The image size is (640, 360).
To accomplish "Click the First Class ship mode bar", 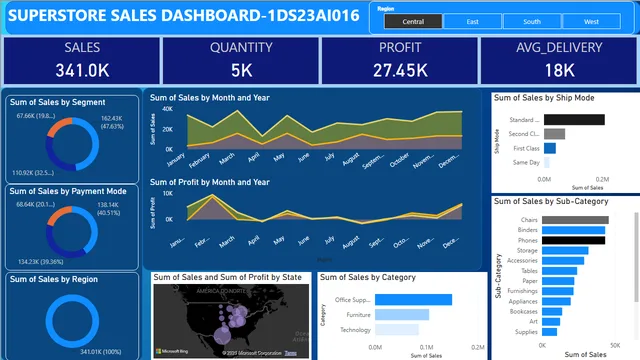I will point(550,148).
